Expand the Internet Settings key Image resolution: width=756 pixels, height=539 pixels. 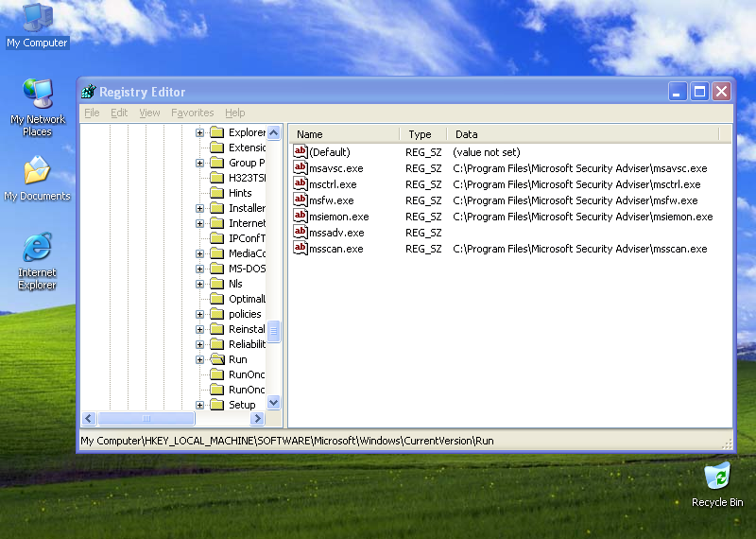(199, 223)
